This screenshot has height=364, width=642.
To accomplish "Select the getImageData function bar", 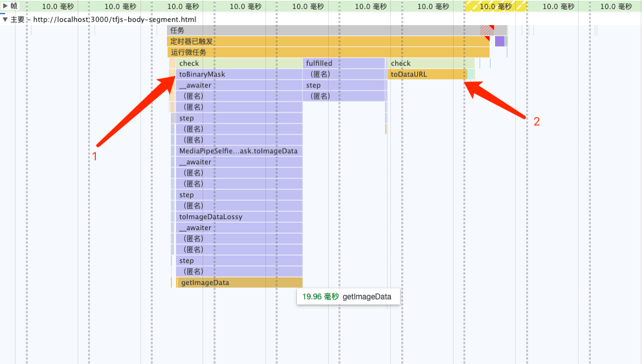I will 240,283.
